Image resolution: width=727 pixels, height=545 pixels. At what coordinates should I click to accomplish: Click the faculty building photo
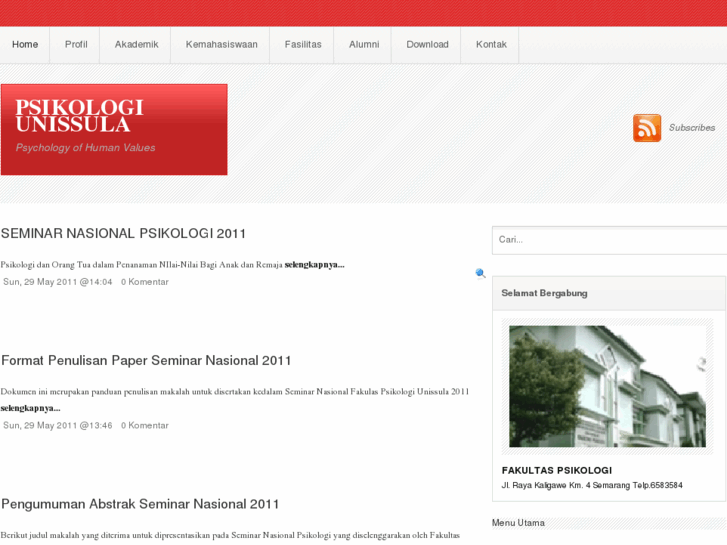click(x=607, y=386)
